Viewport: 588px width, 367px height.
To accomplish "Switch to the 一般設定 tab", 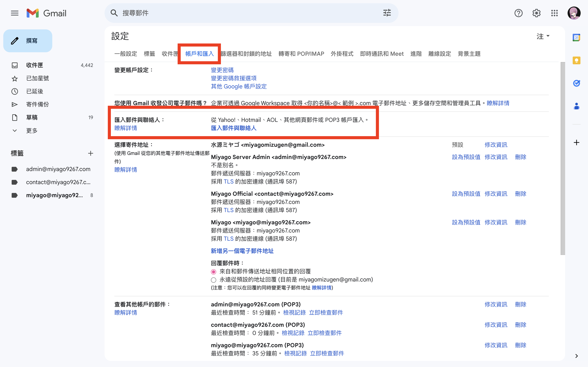I will (126, 54).
